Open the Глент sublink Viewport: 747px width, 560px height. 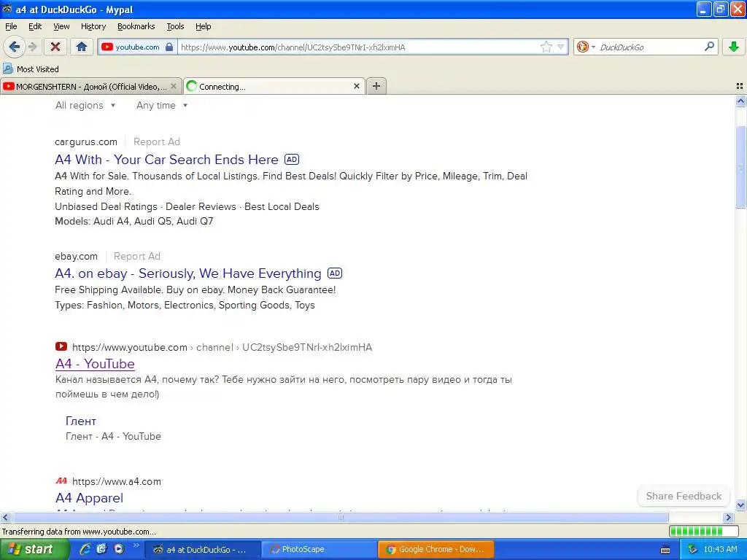point(80,421)
